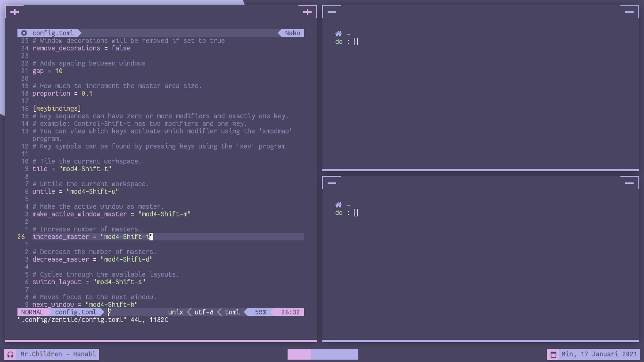Click the 26:32 cursor position indicator

pyautogui.click(x=290, y=312)
